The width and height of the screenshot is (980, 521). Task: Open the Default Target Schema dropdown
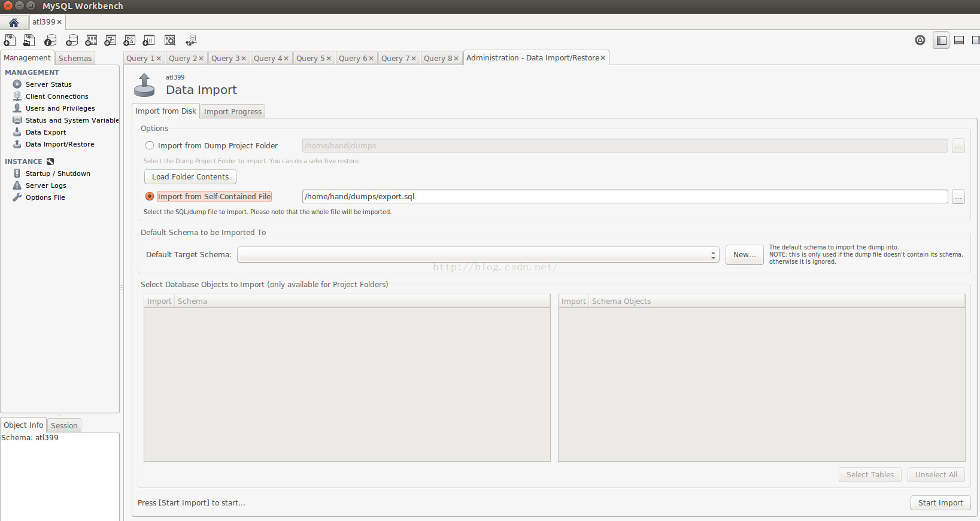[x=478, y=255]
